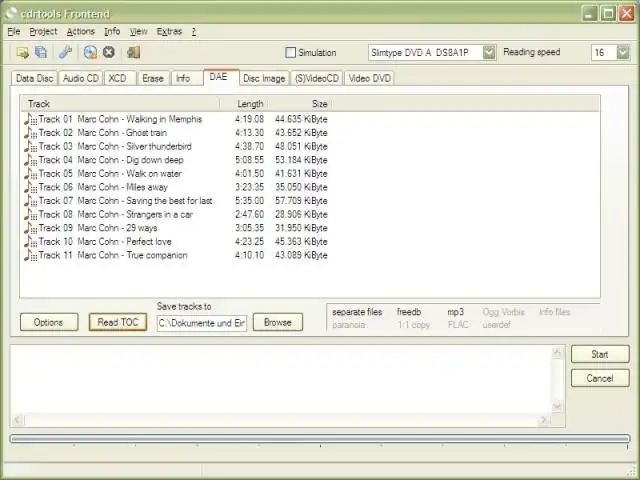Open settings via the wrench toolbar icon

65,52
